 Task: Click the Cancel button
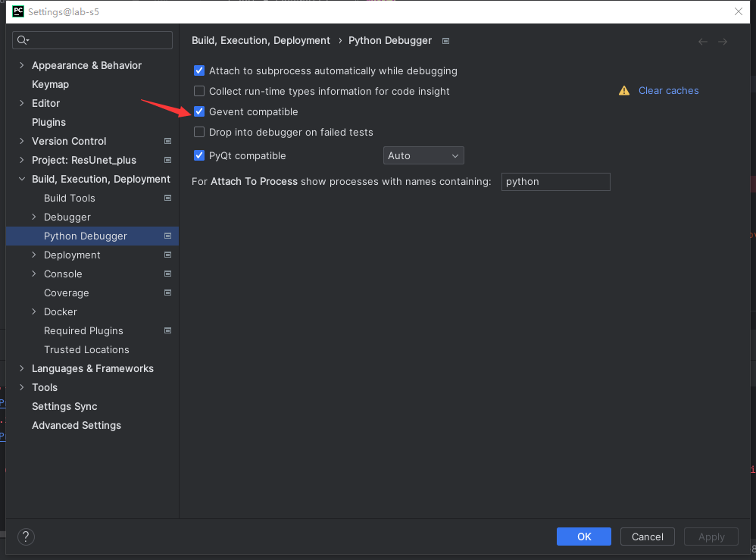pos(647,537)
